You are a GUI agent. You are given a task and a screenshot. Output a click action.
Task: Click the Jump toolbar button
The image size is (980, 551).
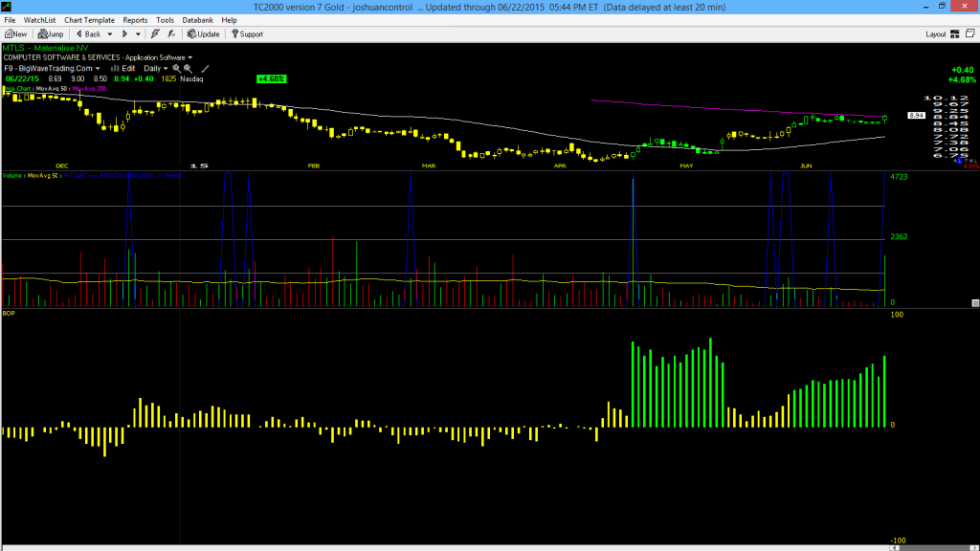pyautogui.click(x=51, y=34)
